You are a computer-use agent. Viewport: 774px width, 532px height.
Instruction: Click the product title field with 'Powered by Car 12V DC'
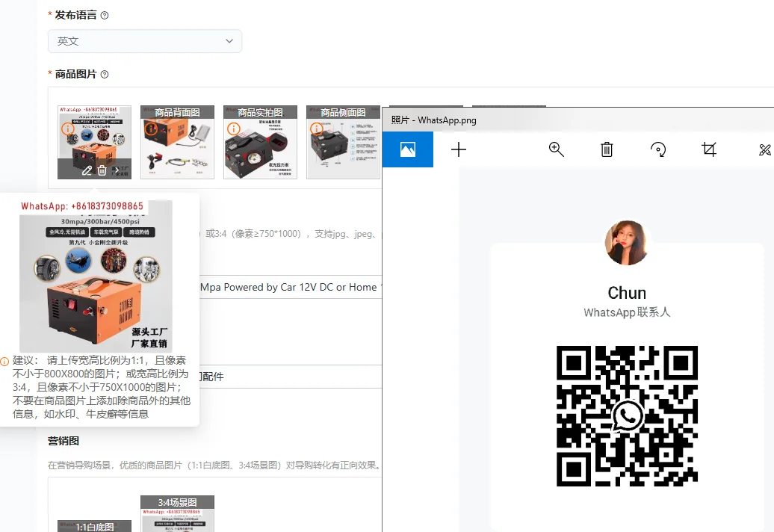click(x=290, y=287)
